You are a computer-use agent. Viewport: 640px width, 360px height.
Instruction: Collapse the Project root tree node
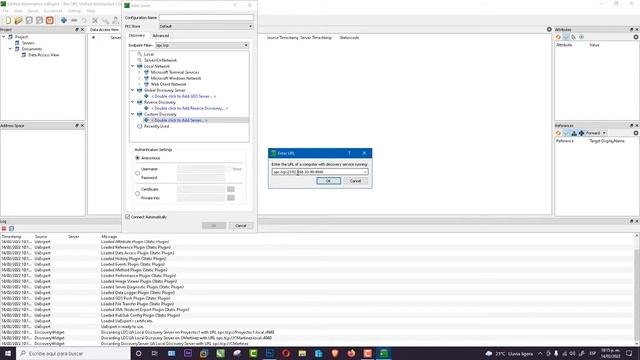[4, 37]
